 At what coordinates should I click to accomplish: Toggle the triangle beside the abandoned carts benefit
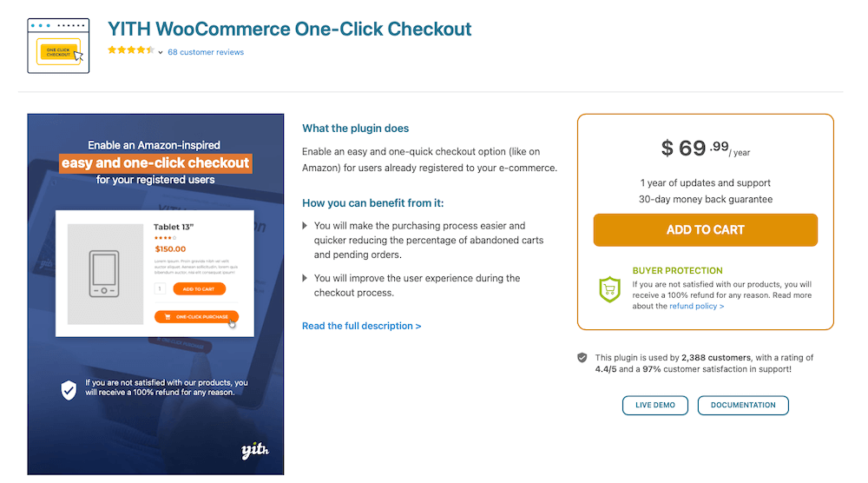305,226
